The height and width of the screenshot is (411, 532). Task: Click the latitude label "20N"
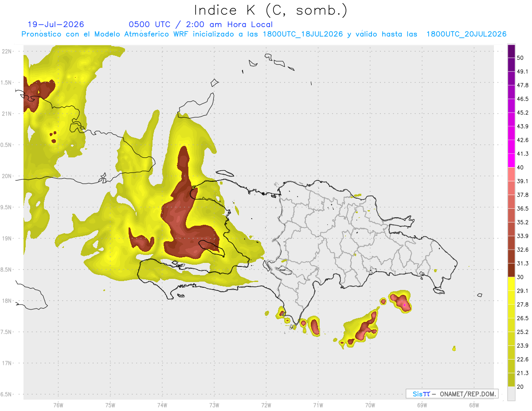tap(6, 176)
